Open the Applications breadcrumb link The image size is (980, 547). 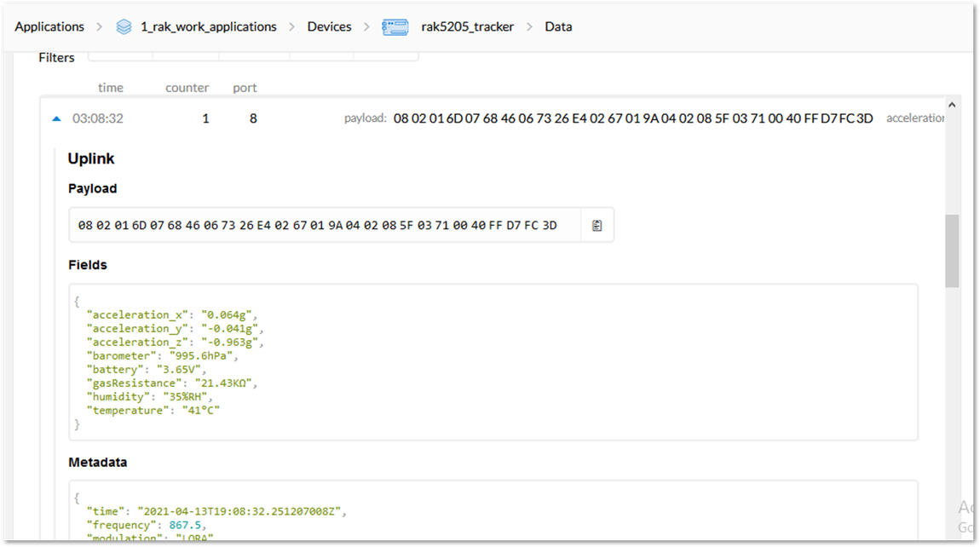point(49,27)
